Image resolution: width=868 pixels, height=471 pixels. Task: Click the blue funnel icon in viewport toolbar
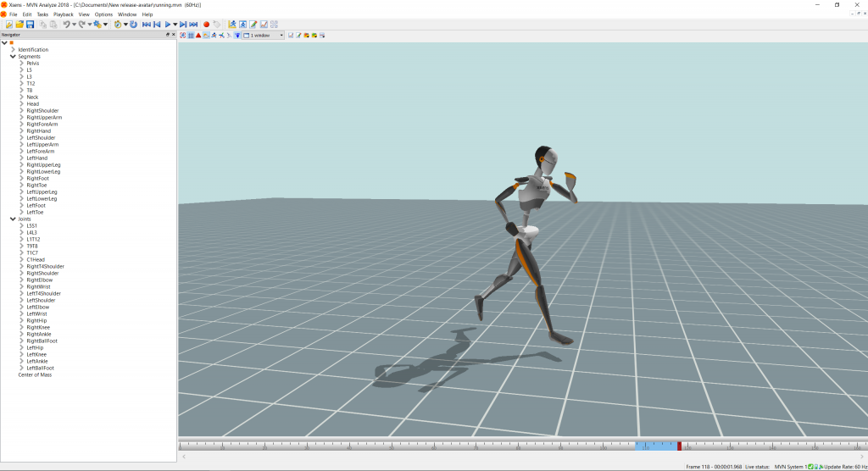pos(237,36)
